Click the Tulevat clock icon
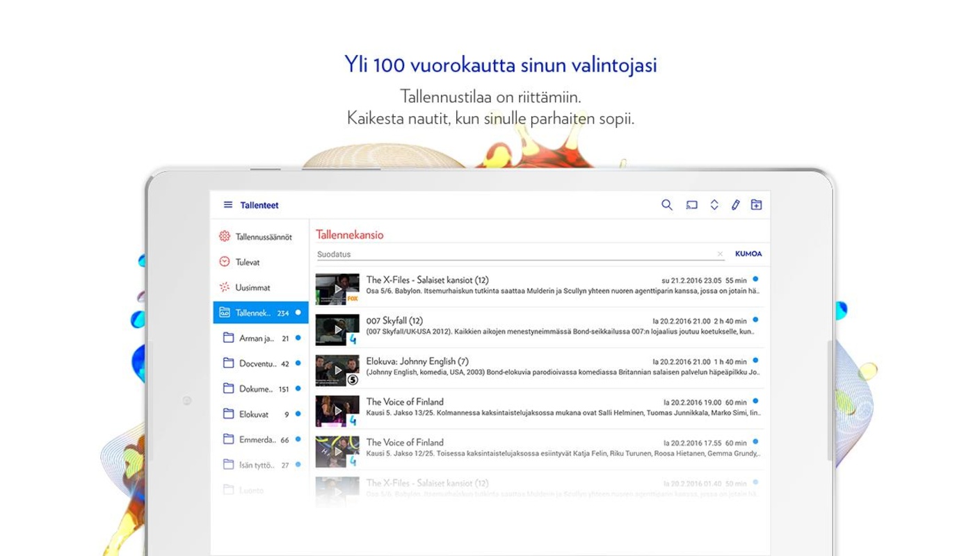980x556 pixels. (x=224, y=262)
